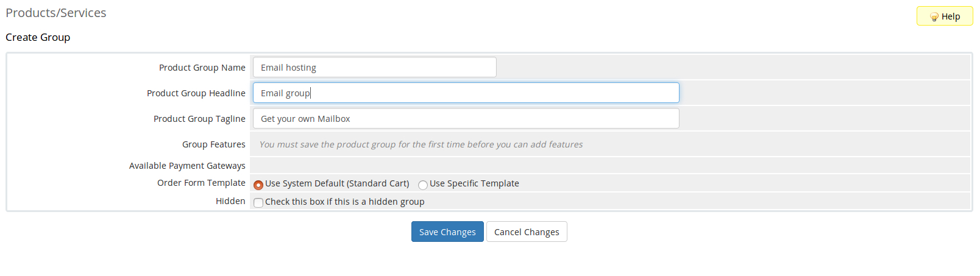Image resolution: width=980 pixels, height=276 pixels.
Task: Click the Product Group Tagline label
Action: click(199, 119)
